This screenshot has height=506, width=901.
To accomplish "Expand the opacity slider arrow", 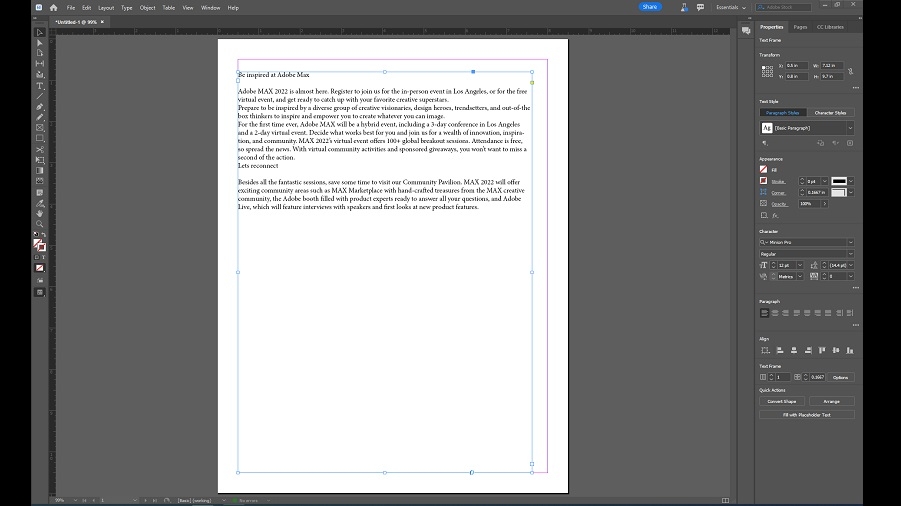I will coord(825,204).
